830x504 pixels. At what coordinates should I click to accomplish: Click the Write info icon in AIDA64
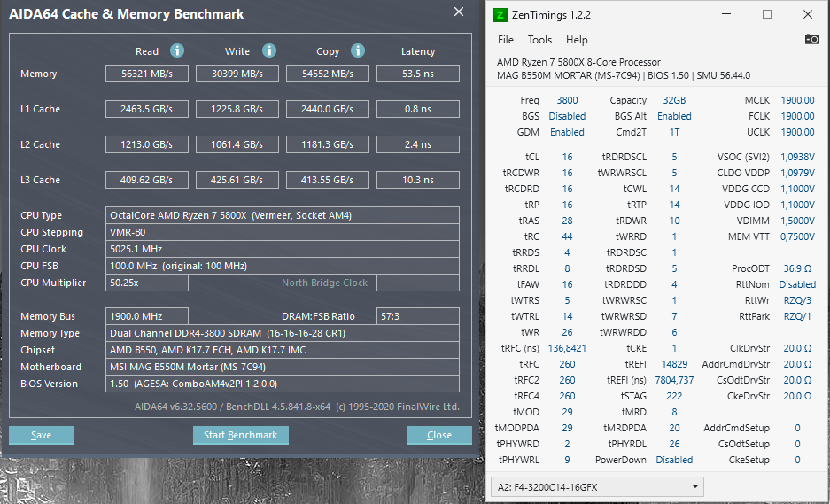click(269, 50)
